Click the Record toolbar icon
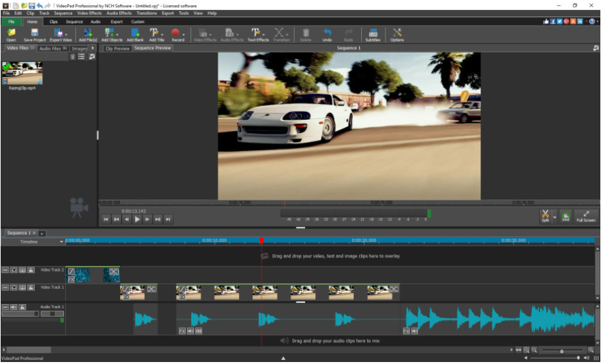The height and width of the screenshot is (364, 603). click(176, 34)
